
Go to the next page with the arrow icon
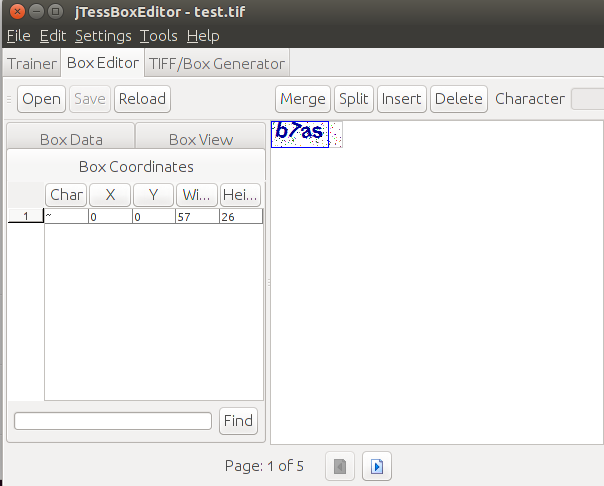tap(377, 466)
